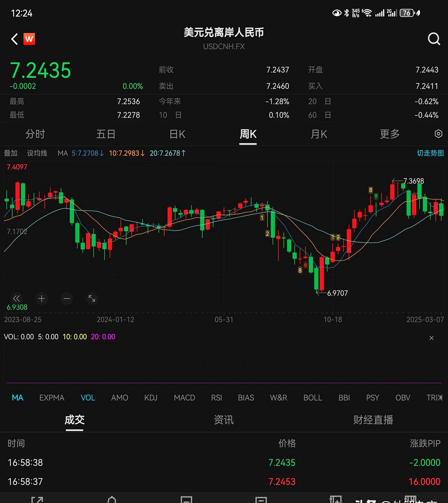Expand chart to fullscreen icon
Image resolution: width=448 pixels, height=503 pixels.
(92, 298)
